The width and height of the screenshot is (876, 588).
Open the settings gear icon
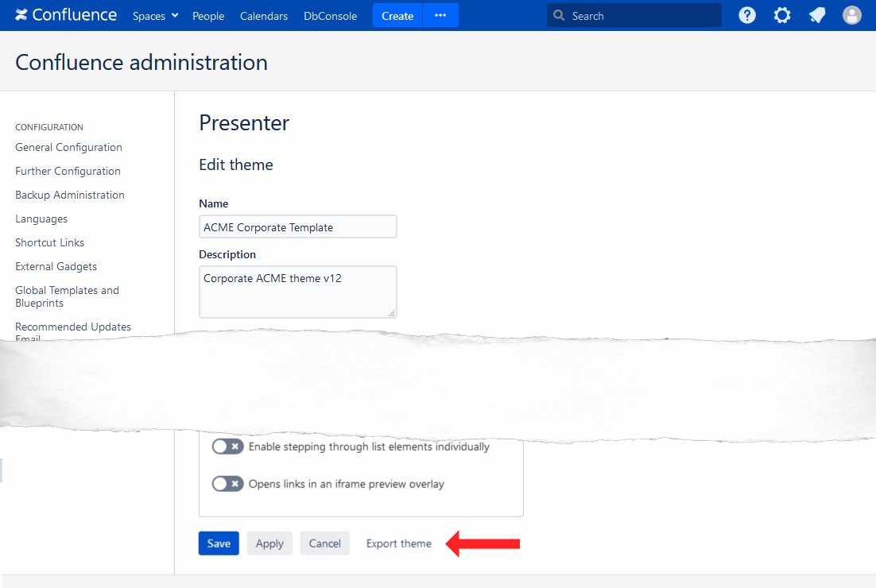[782, 15]
